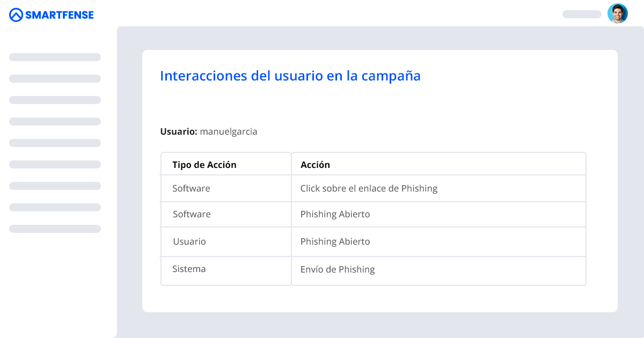
Task: Click the username manuelgarcia text
Action: click(x=229, y=131)
